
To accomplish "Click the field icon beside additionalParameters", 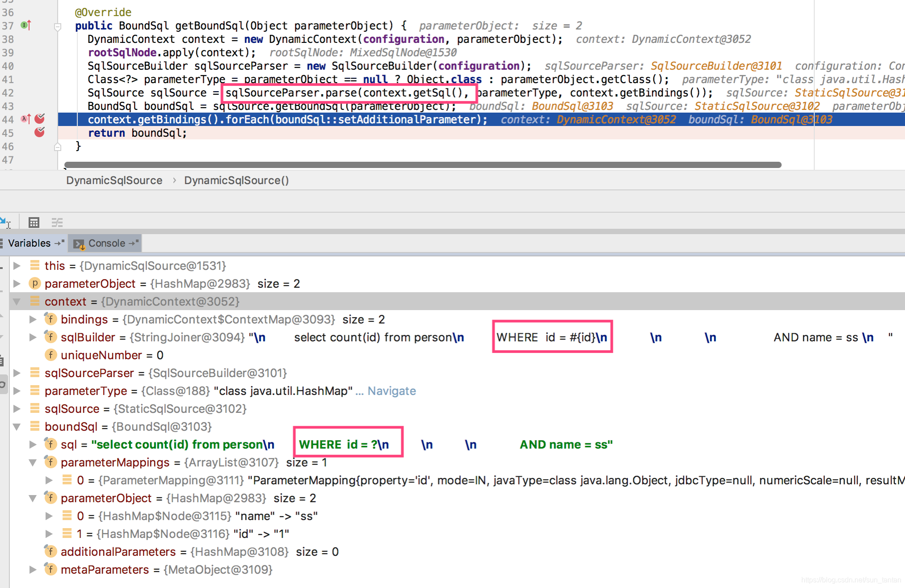I will (51, 551).
